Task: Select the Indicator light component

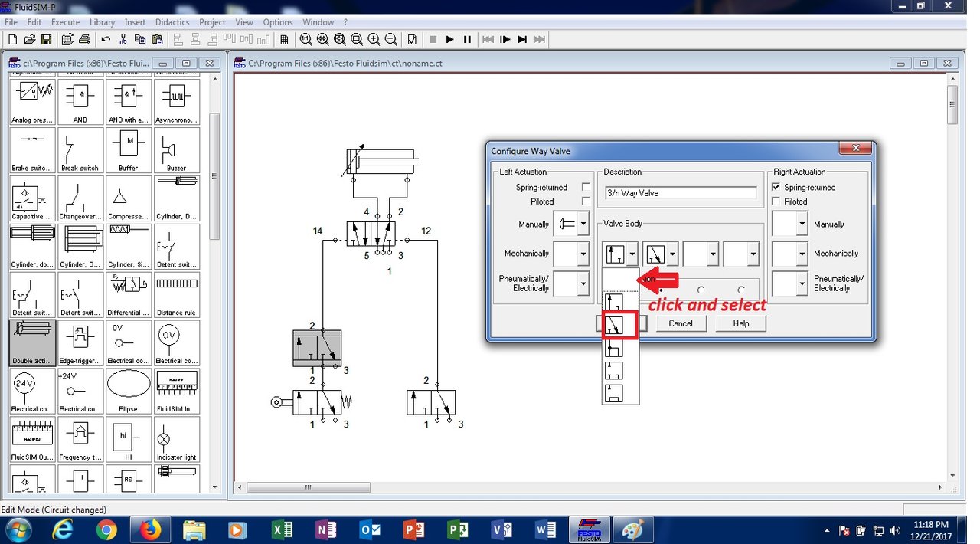Action: [x=177, y=439]
